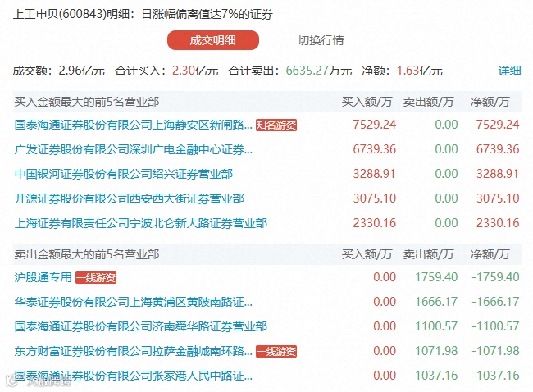Open 广发证券深圳广电金融中心 branch link
The height and width of the screenshot is (392, 533).
pyautogui.click(x=133, y=149)
